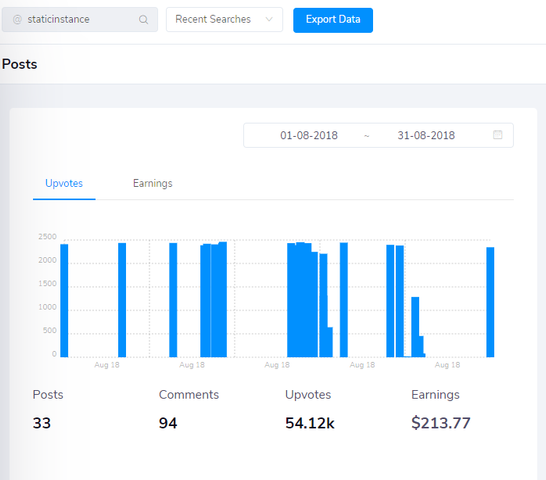The width and height of the screenshot is (546, 480).
Task: Click the Posts count 33
Action: [x=42, y=423]
